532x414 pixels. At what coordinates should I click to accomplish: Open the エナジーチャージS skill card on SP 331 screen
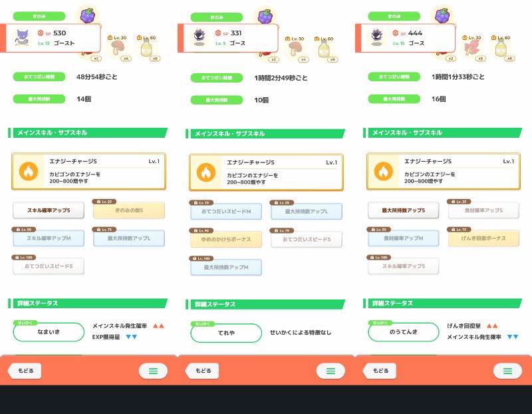266,172
